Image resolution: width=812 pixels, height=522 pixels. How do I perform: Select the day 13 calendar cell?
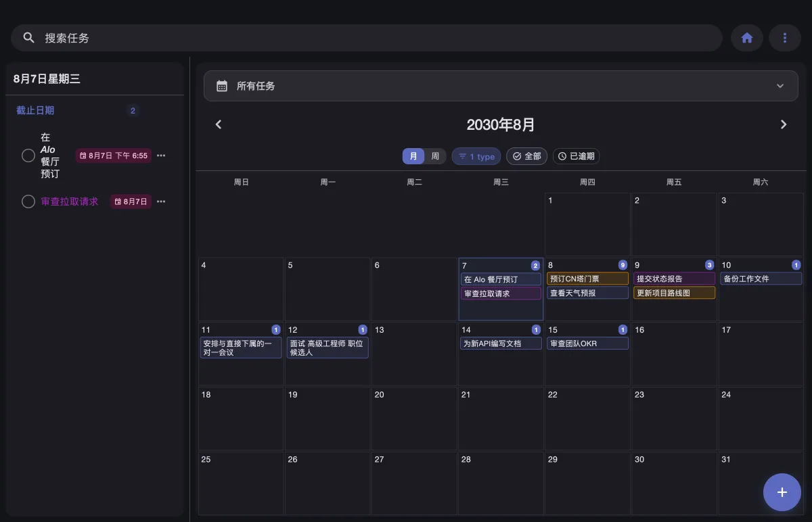coord(414,354)
